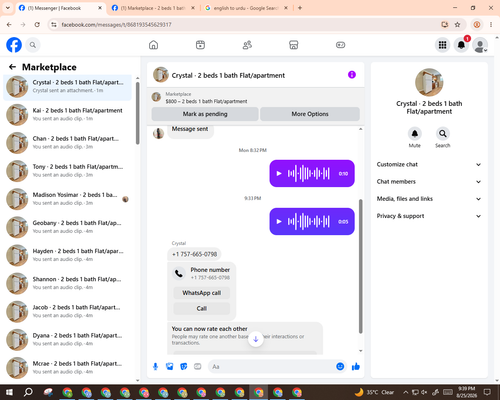The width and height of the screenshot is (500, 400).
Task: Open the Madison Yosimar conversation
Action: click(x=67, y=199)
